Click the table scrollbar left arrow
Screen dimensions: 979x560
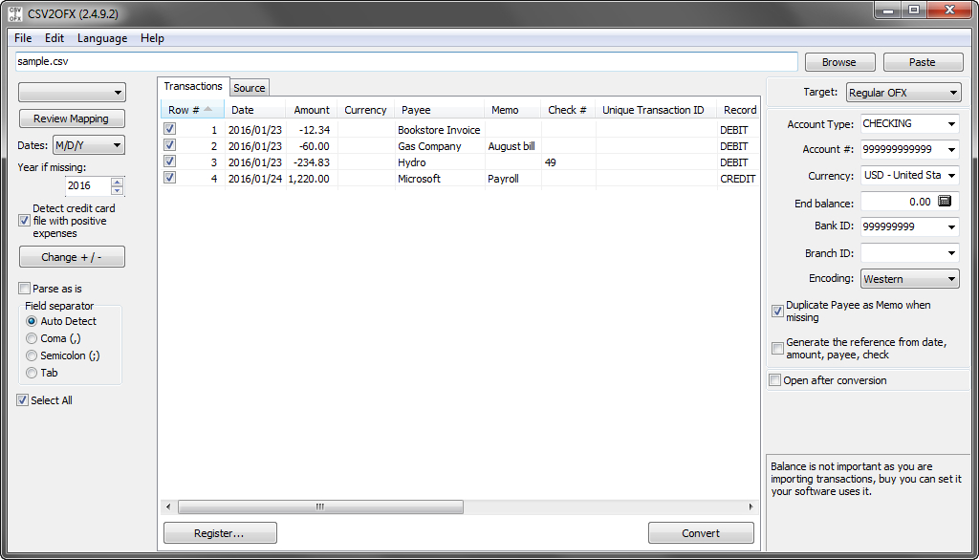(x=168, y=506)
